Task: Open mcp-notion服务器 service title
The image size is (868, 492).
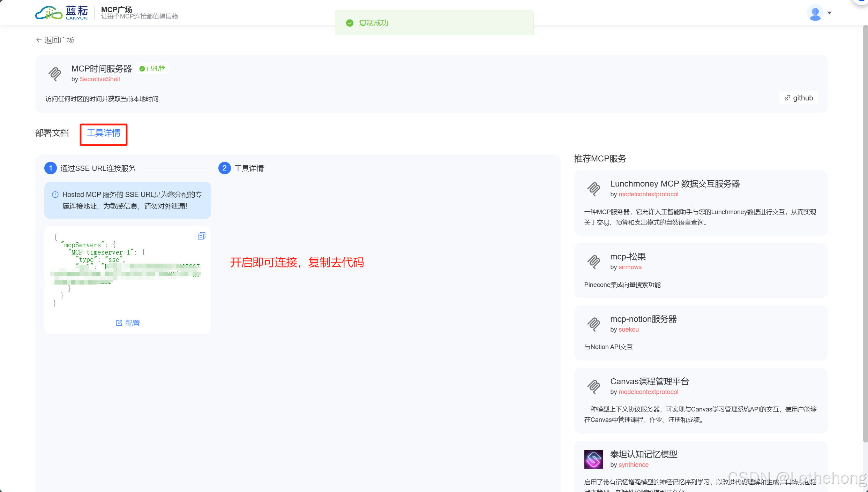Action: (643, 319)
